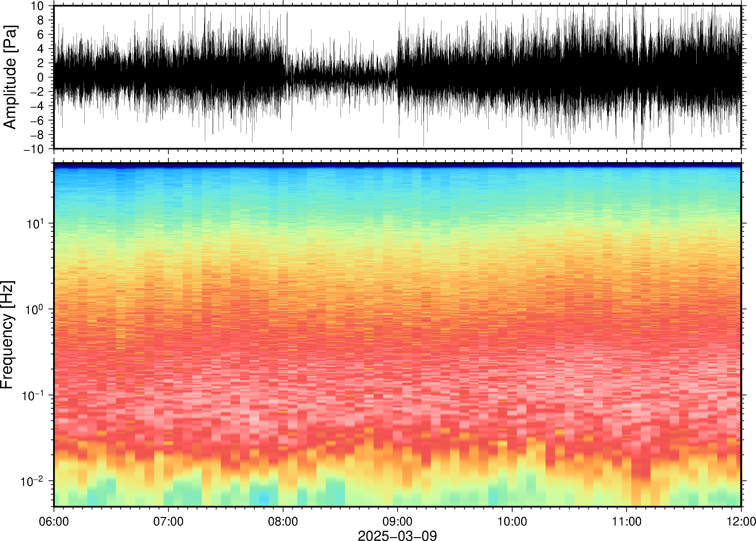This screenshot has height=541, width=756.
Task: Click the 07:00 time axis label
Action: point(168,521)
